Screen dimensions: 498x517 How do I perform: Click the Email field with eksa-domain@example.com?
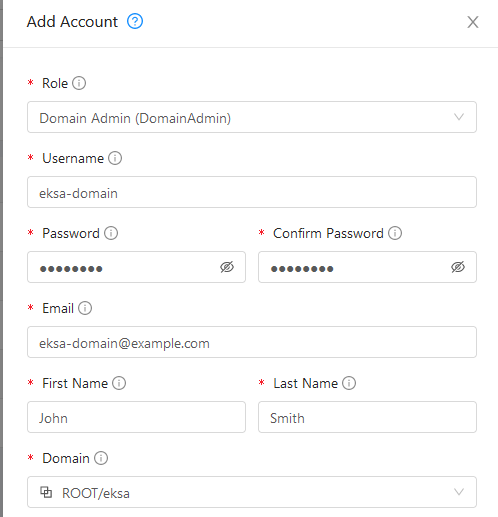(252, 342)
